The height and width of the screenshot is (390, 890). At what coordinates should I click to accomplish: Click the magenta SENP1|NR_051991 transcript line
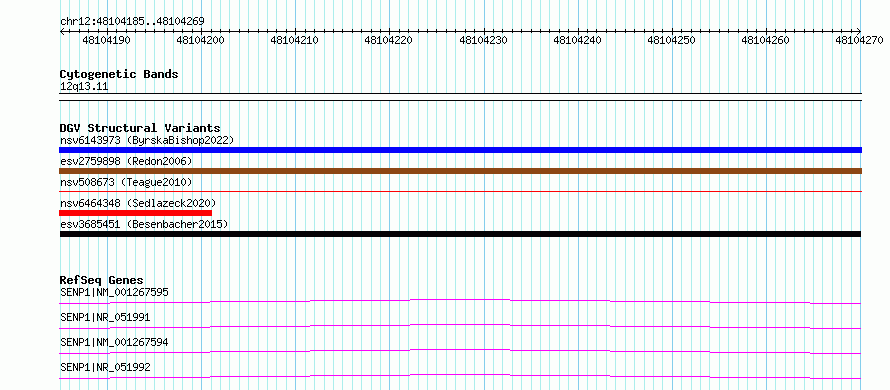point(460,326)
